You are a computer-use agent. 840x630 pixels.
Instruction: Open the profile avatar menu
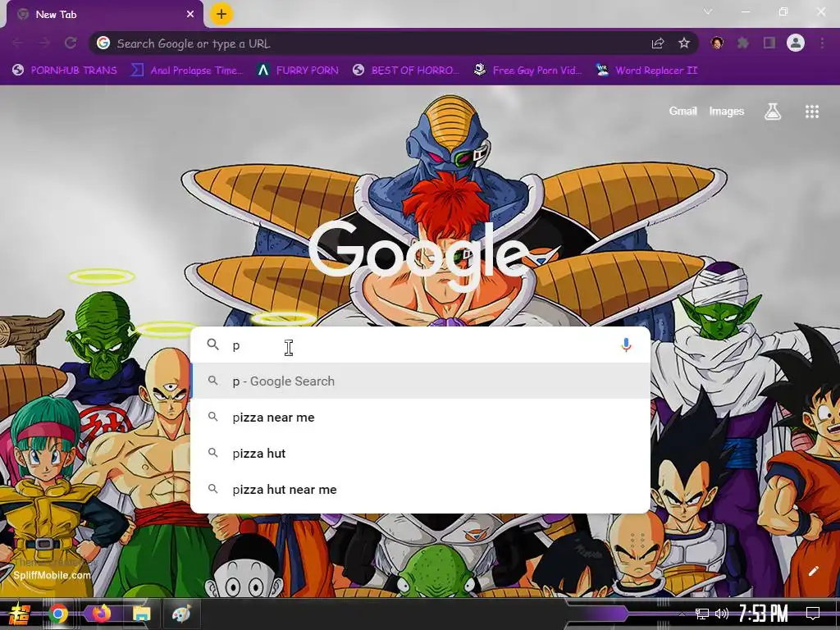coord(796,43)
